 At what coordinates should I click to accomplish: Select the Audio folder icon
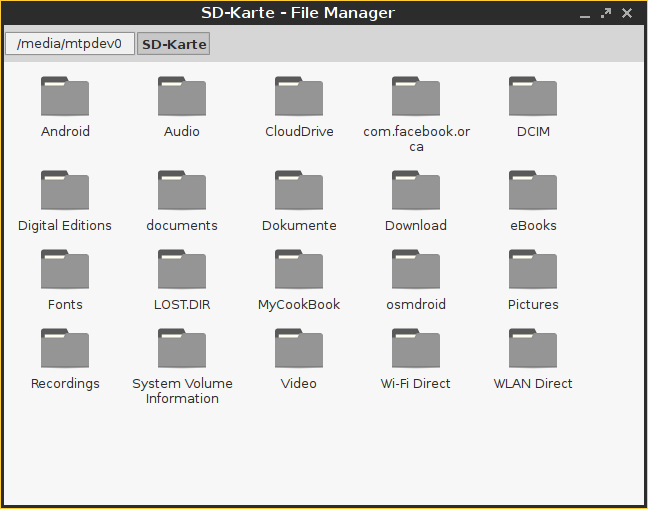coord(182,97)
